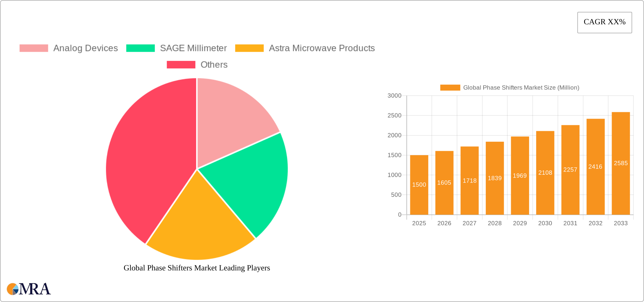Click the CAGR XX% box
This screenshot has height=302, width=644.
click(x=604, y=22)
